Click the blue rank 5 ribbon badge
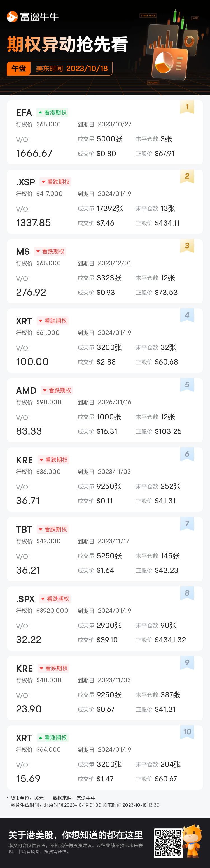210x868 pixels. coord(187,385)
